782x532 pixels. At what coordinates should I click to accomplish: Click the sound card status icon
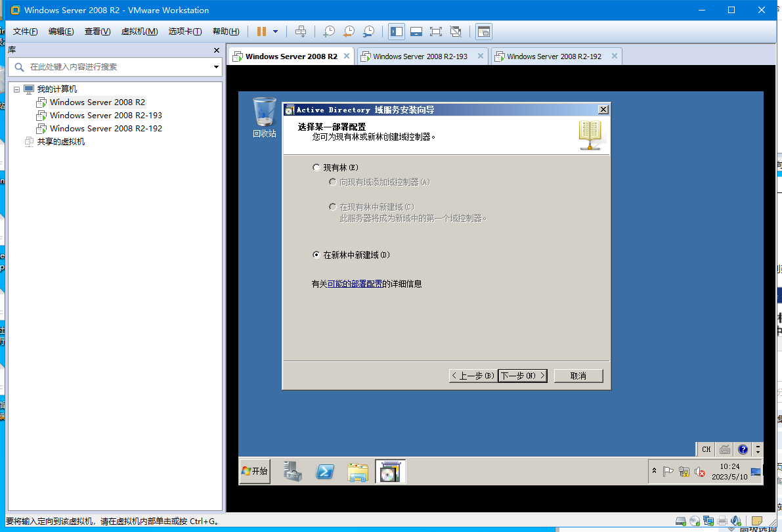tap(735, 521)
